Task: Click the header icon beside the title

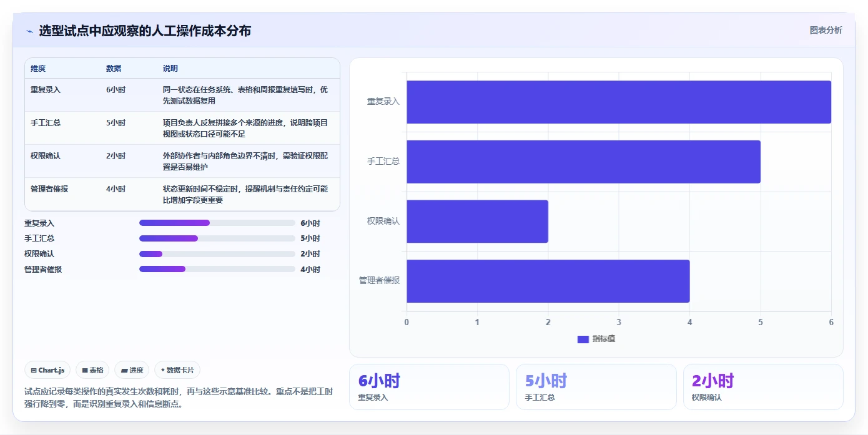Action: point(29,31)
